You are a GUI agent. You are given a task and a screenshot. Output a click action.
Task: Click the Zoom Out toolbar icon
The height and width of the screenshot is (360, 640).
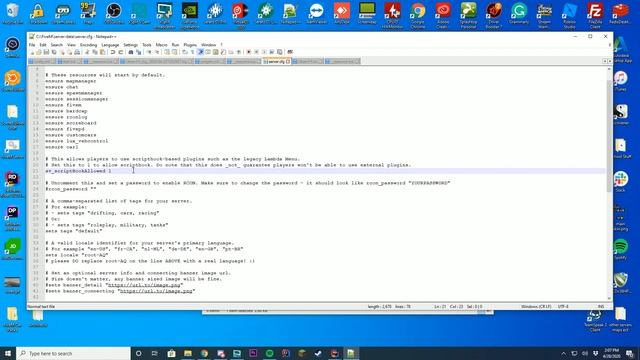[157, 52]
